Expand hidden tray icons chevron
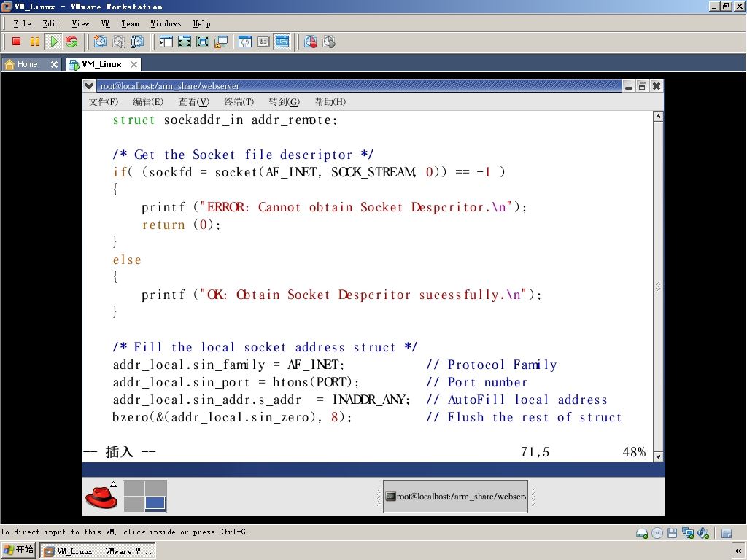This screenshot has width=747, height=560. click(738, 551)
